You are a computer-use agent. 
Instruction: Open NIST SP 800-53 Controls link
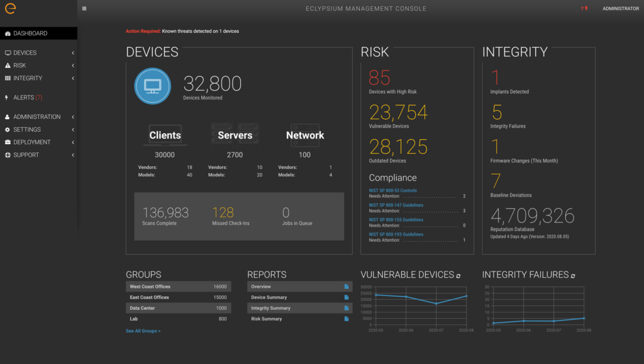(392, 190)
